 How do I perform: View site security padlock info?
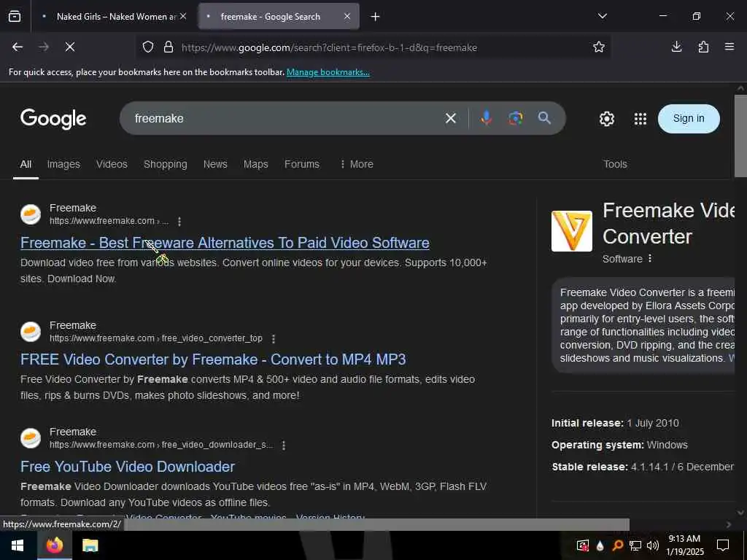coord(169,47)
